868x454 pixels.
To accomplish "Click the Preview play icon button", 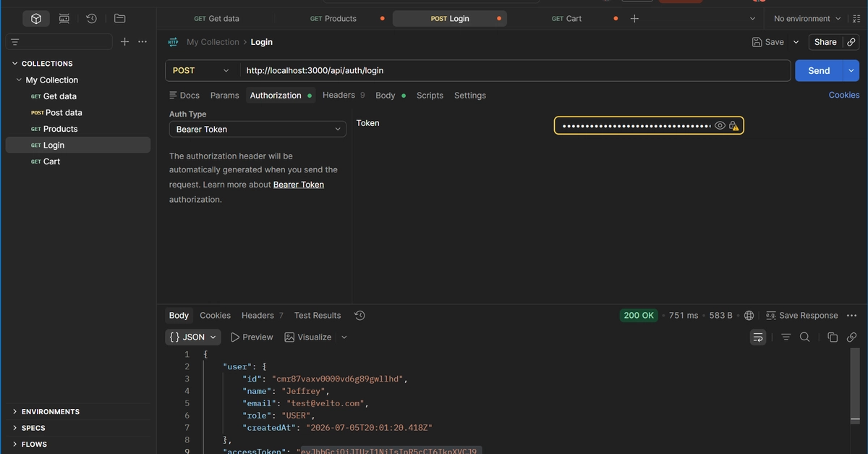I will tap(252, 337).
